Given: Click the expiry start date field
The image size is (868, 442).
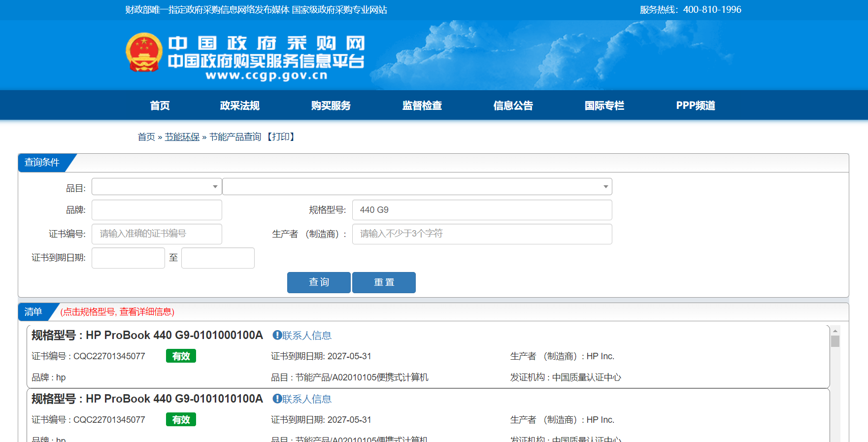Looking at the screenshot, I should tap(128, 258).
